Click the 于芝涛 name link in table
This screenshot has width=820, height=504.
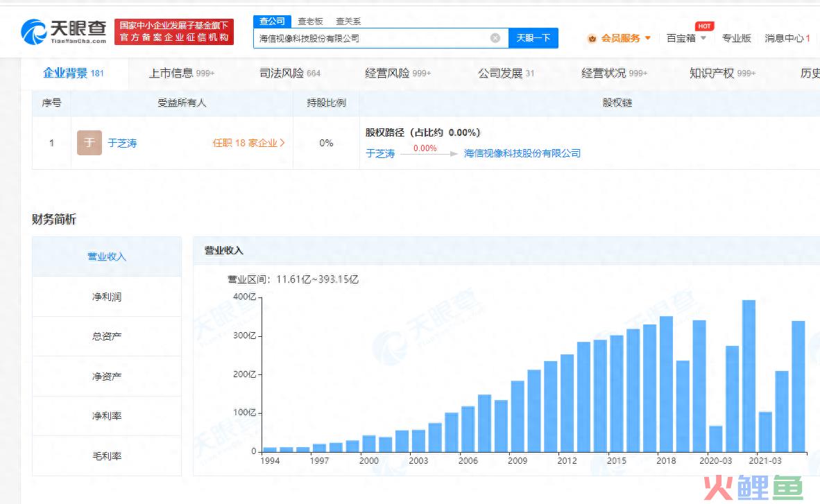tap(122, 144)
